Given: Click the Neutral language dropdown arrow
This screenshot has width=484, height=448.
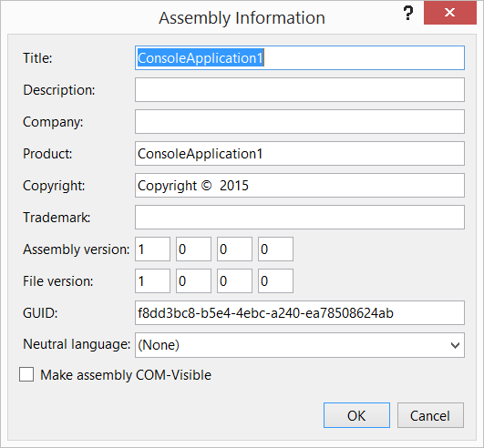Looking at the screenshot, I should (455, 345).
